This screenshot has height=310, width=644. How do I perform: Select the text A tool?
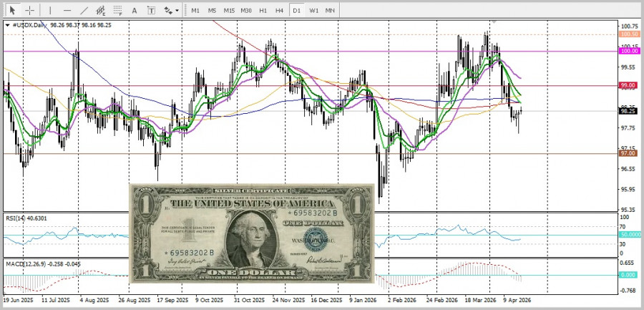[135, 10]
